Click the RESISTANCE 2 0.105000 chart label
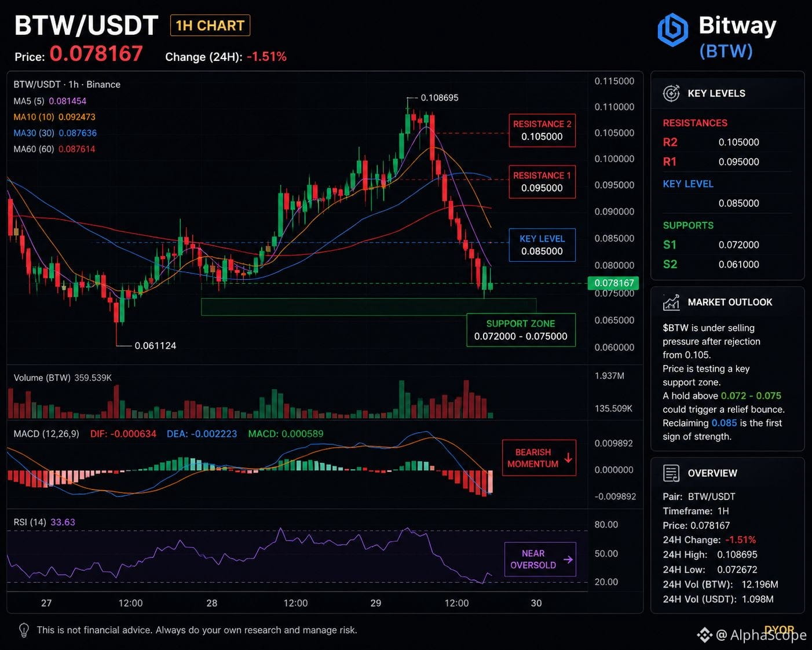 (542, 130)
